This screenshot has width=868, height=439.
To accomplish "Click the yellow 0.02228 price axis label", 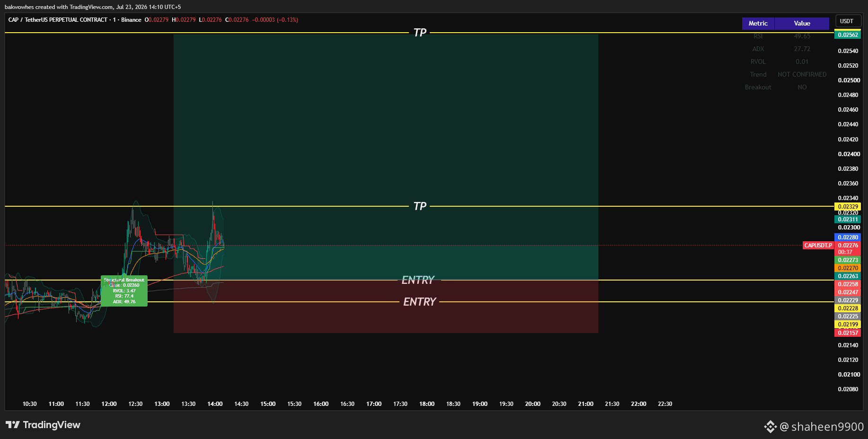I will click(x=848, y=308).
